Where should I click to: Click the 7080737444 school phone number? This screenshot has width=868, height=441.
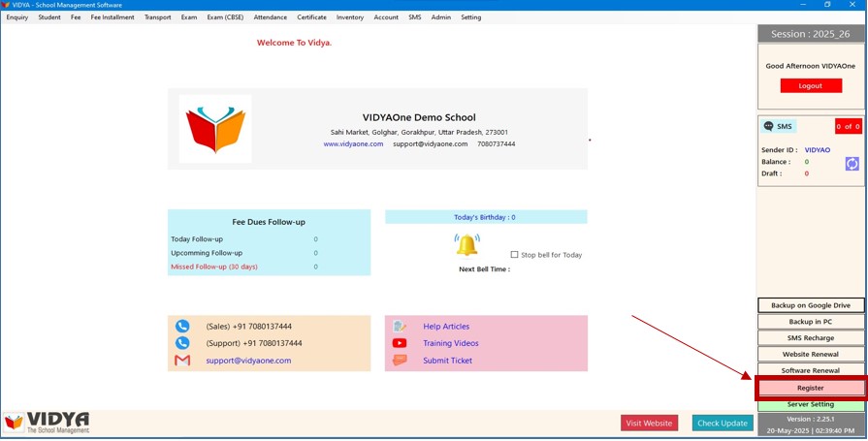click(496, 143)
